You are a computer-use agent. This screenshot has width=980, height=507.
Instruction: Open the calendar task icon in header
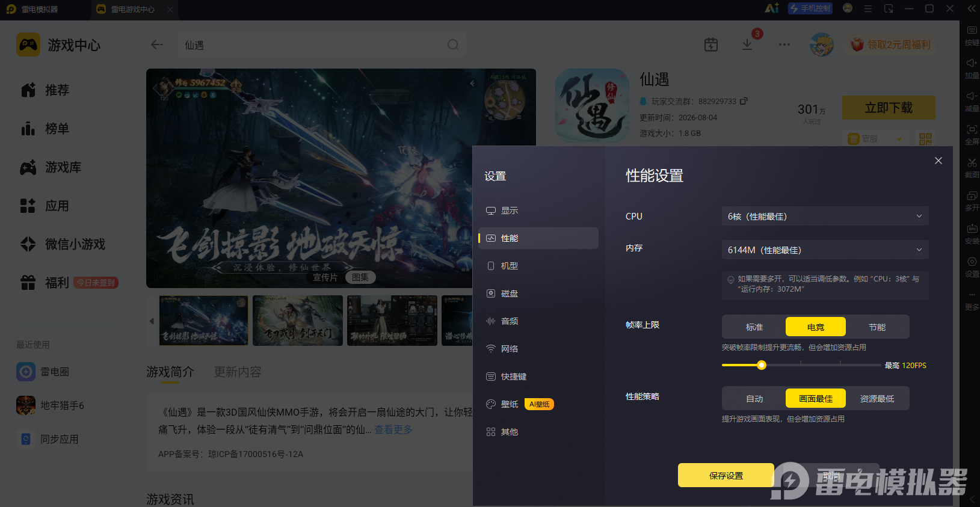[x=711, y=45]
